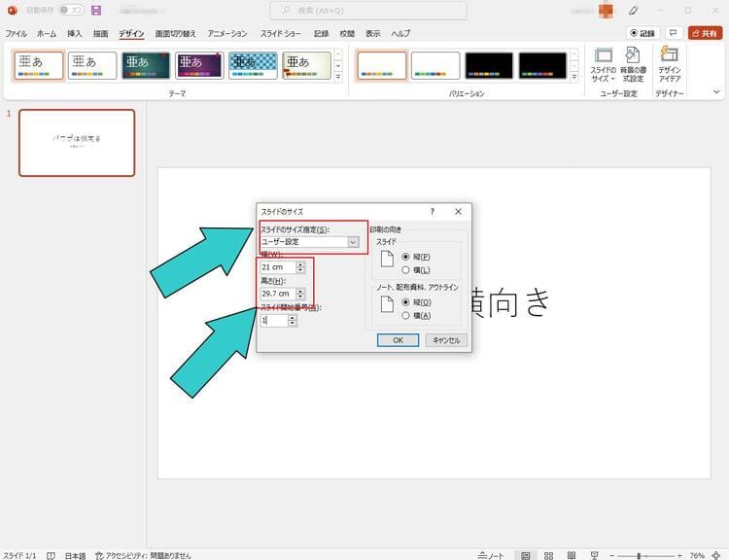
Task: Select the first white variation thumbnail
Action: point(382,65)
